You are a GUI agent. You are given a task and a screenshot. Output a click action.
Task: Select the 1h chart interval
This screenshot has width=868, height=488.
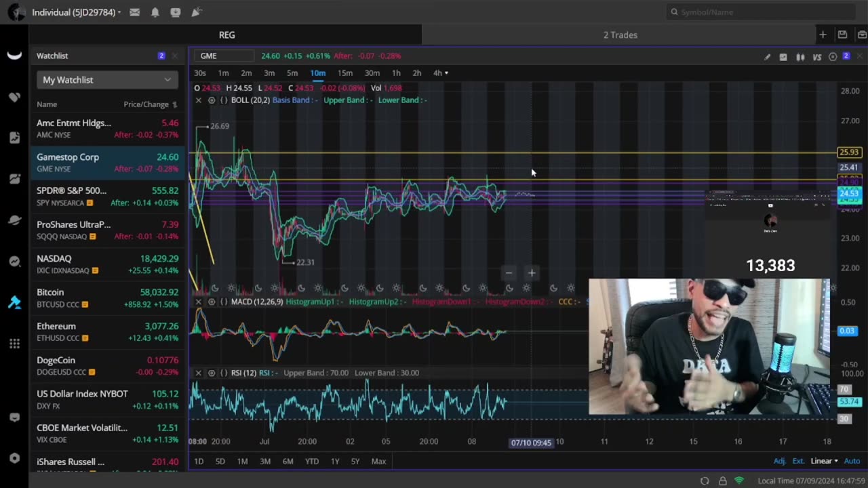coord(396,73)
